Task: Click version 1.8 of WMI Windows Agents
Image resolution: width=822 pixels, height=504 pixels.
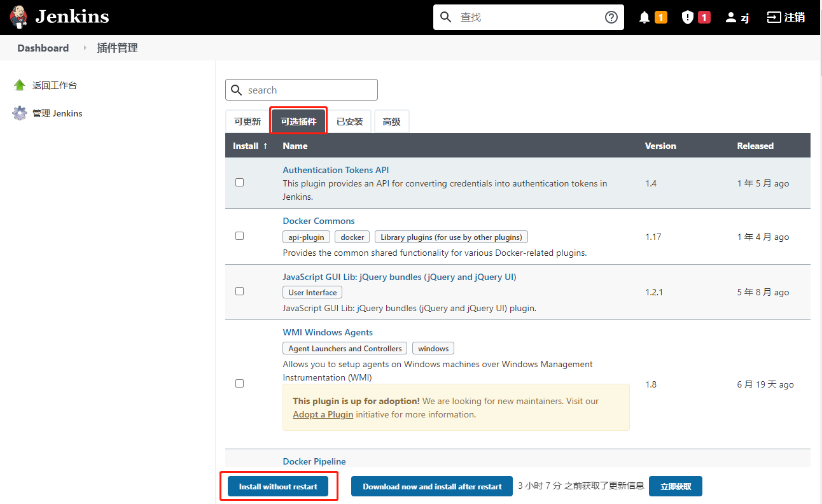Action: pyautogui.click(x=651, y=384)
